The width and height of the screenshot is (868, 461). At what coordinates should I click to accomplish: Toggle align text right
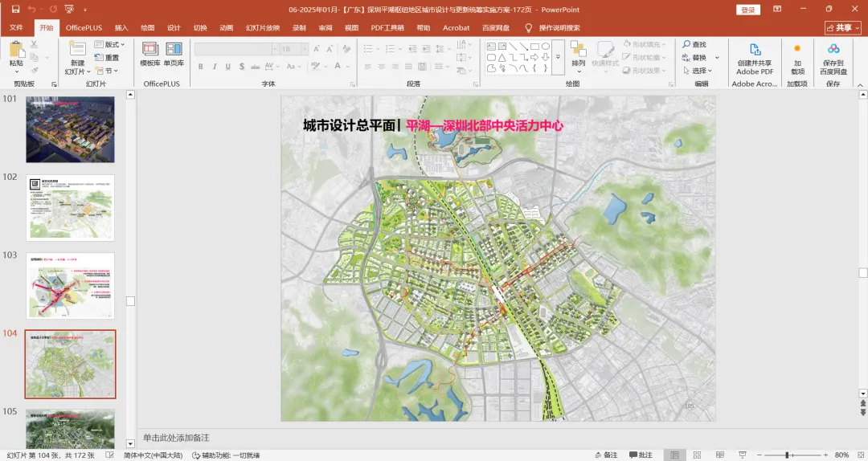[395, 67]
